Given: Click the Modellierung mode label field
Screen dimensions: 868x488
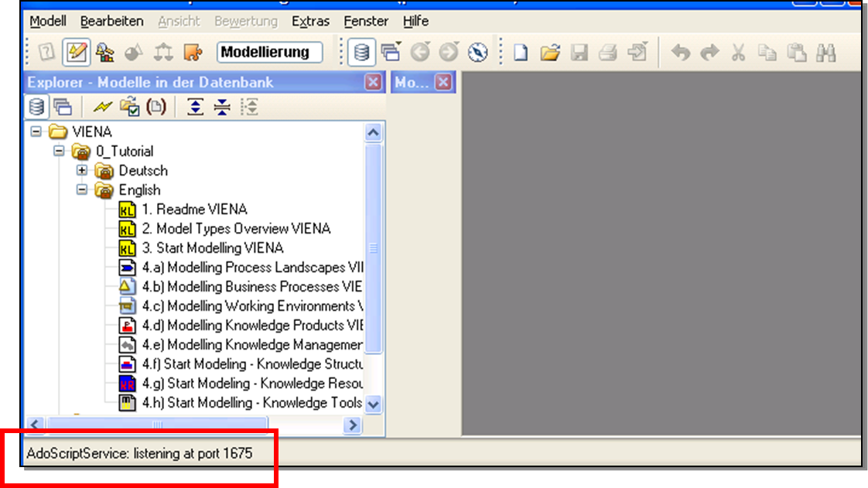Looking at the screenshot, I should point(269,53).
